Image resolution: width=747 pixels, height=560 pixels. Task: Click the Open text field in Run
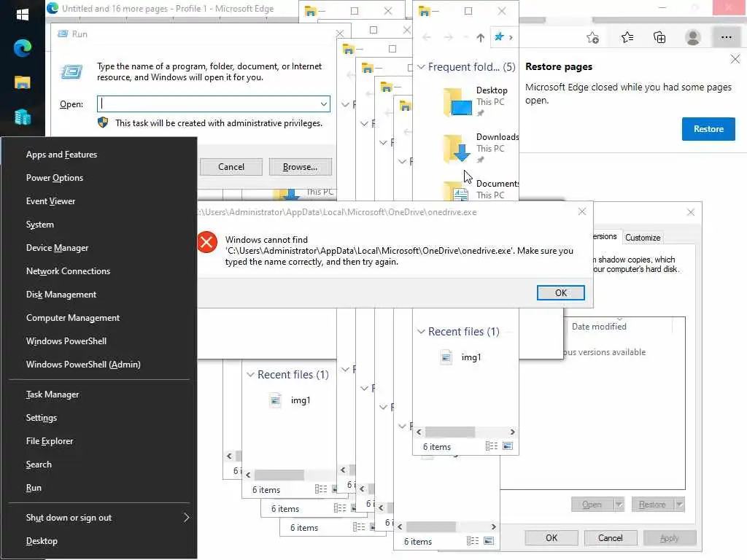click(208, 104)
